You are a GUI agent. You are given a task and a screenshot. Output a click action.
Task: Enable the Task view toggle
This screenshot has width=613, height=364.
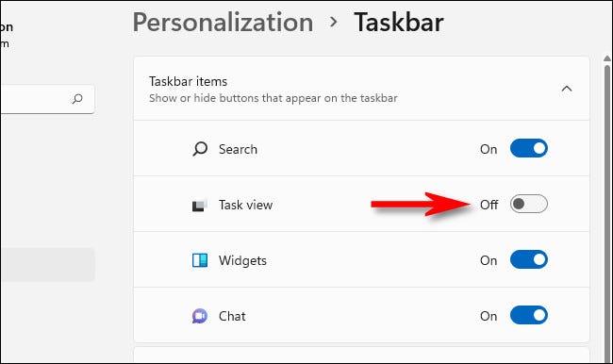click(x=528, y=204)
